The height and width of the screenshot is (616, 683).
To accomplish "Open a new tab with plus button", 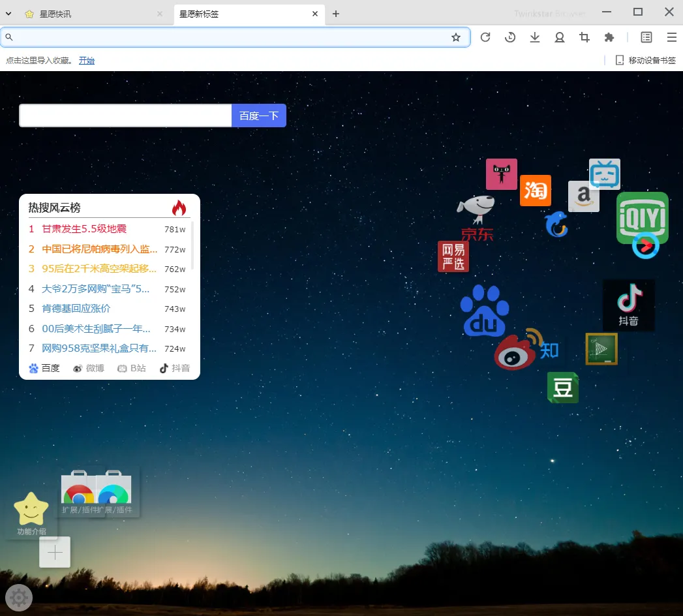I will 336,14.
